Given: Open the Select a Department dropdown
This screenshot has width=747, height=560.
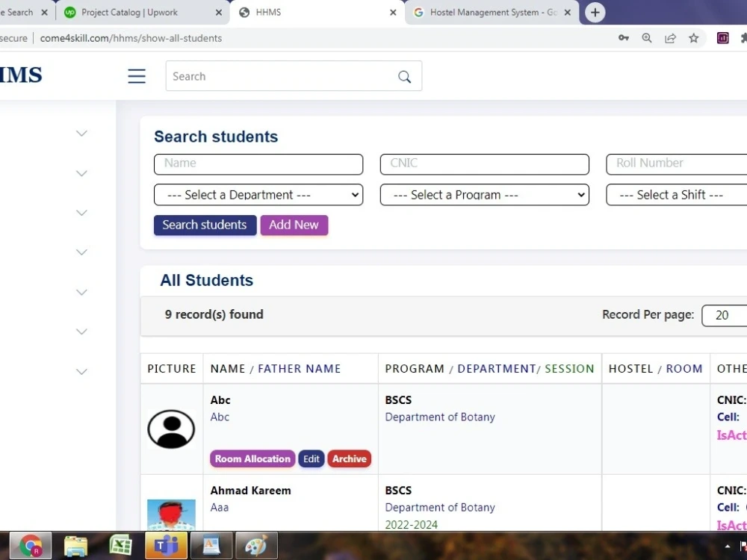Looking at the screenshot, I should click(x=258, y=195).
